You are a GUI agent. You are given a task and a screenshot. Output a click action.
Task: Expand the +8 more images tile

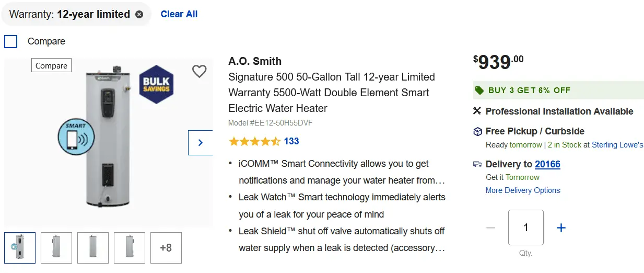tap(166, 248)
